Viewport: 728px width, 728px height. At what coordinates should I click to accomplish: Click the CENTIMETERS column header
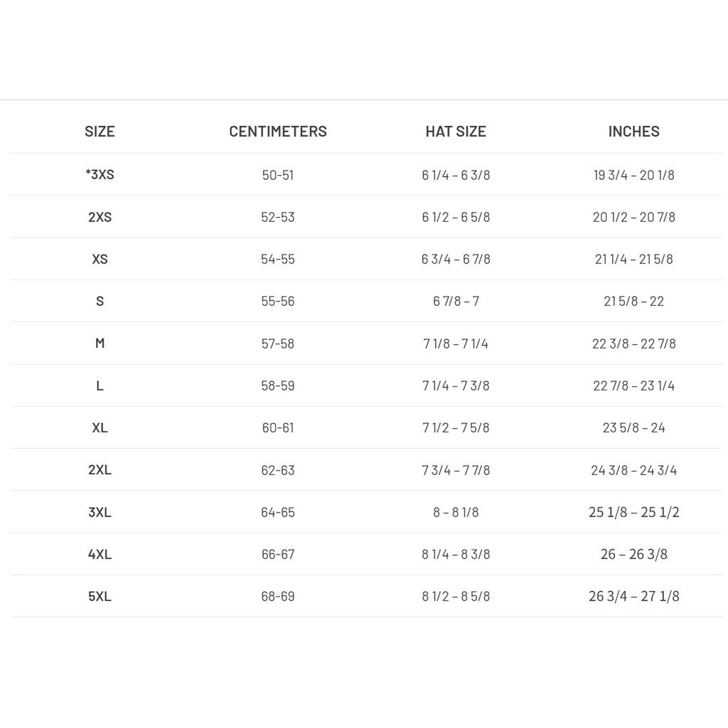pos(278,132)
